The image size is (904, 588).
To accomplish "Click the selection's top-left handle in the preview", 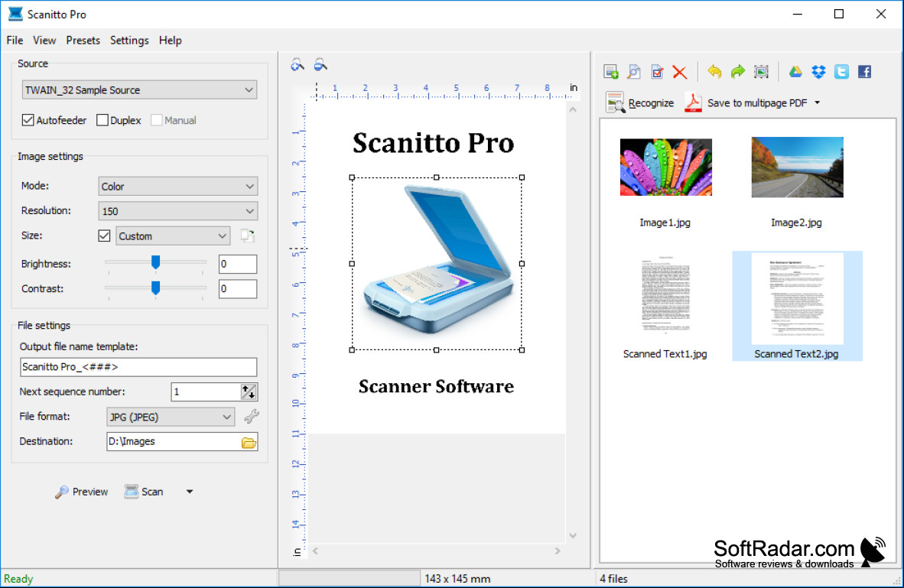I will (352, 177).
